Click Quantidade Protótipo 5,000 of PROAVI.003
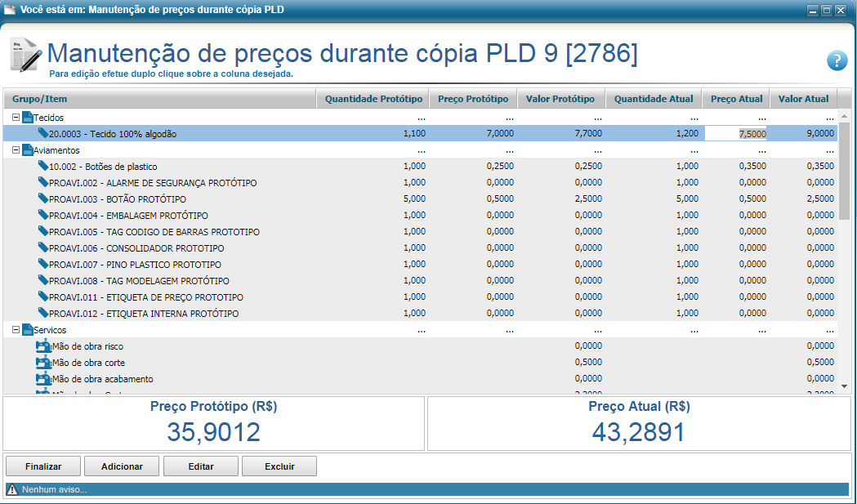This screenshot has width=857, height=504. tap(414, 199)
